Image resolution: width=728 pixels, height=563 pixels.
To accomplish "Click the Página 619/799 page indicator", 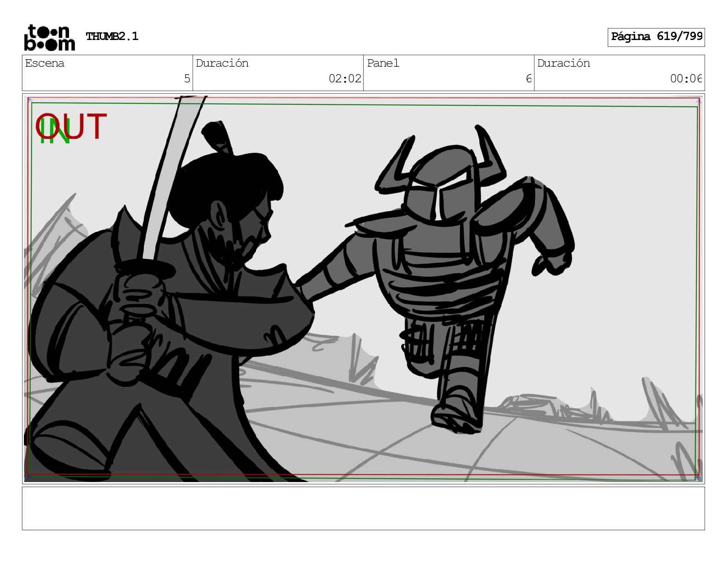I will (656, 37).
